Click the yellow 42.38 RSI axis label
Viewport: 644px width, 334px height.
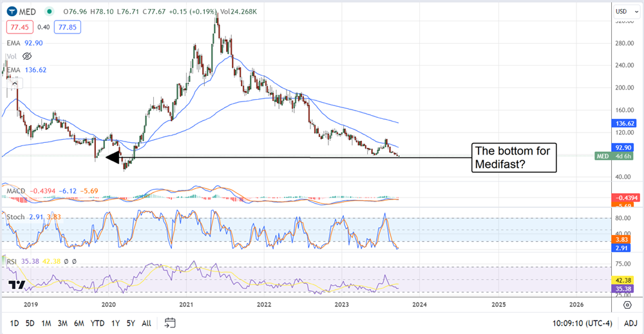[623, 280]
